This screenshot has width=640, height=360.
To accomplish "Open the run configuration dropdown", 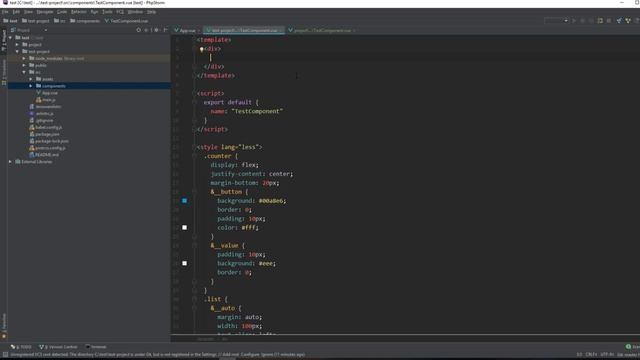I will point(556,21).
